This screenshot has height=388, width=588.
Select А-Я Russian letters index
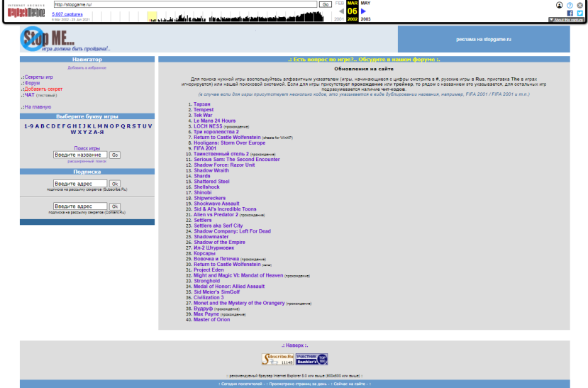[99, 132]
